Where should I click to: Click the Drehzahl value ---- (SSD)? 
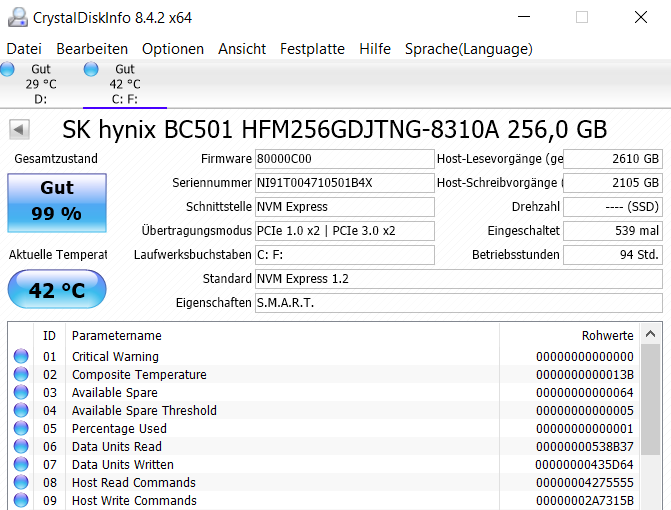click(x=613, y=207)
